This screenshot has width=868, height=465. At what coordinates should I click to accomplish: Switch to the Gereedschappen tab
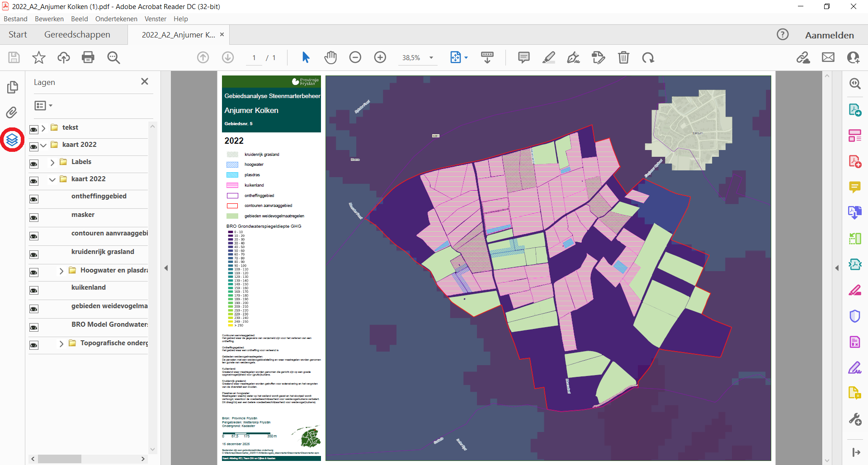point(77,35)
